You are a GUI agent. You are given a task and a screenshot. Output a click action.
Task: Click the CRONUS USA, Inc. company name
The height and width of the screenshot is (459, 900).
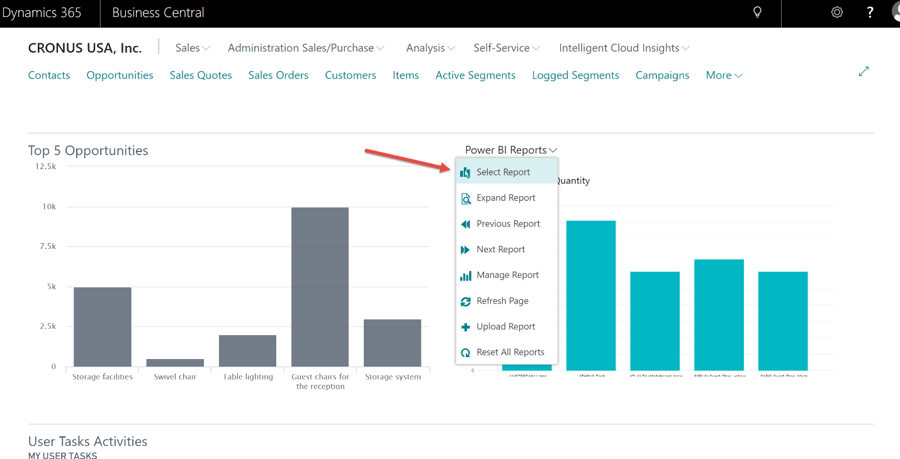coord(85,48)
